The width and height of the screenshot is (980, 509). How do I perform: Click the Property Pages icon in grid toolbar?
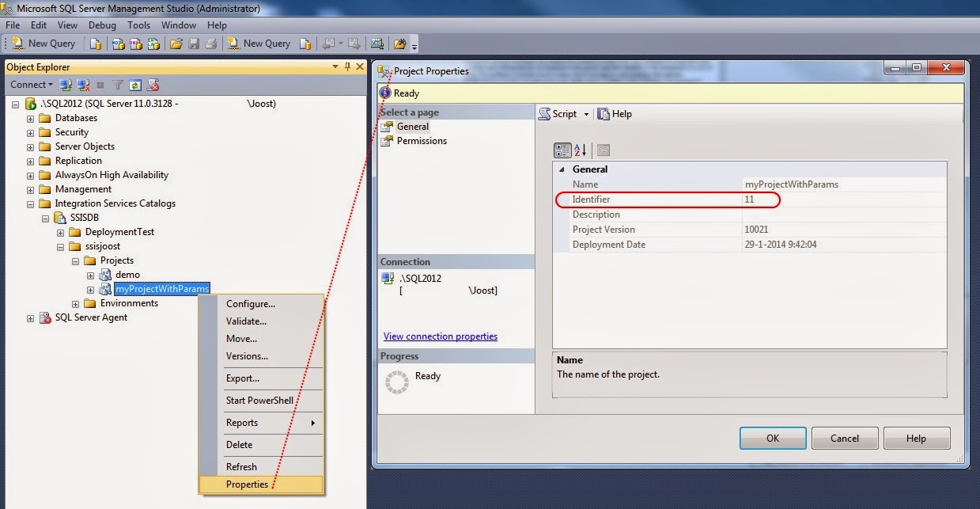coord(604,150)
